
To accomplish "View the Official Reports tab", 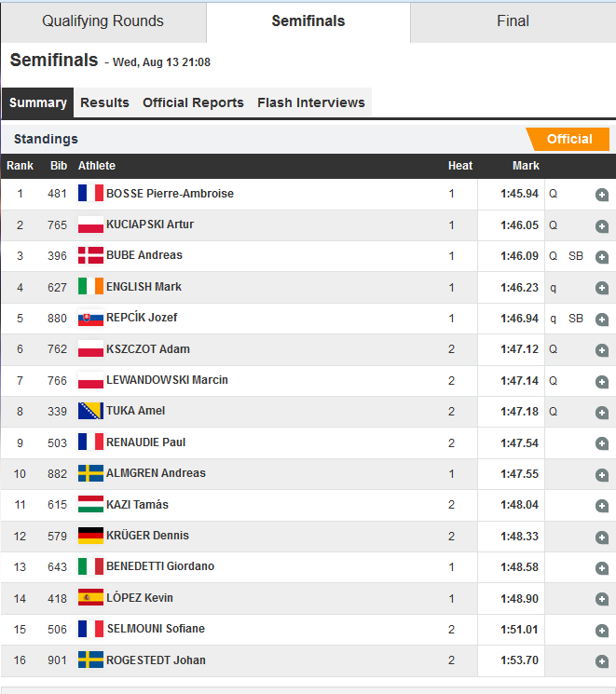I will pos(193,102).
